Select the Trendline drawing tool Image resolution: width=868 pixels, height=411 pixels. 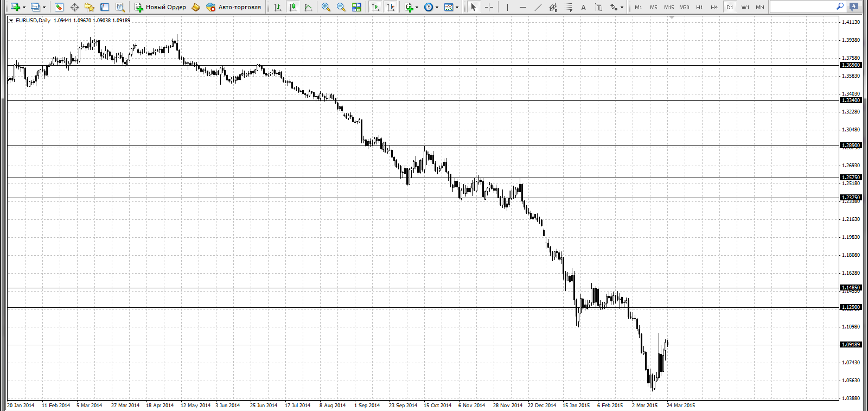click(538, 7)
